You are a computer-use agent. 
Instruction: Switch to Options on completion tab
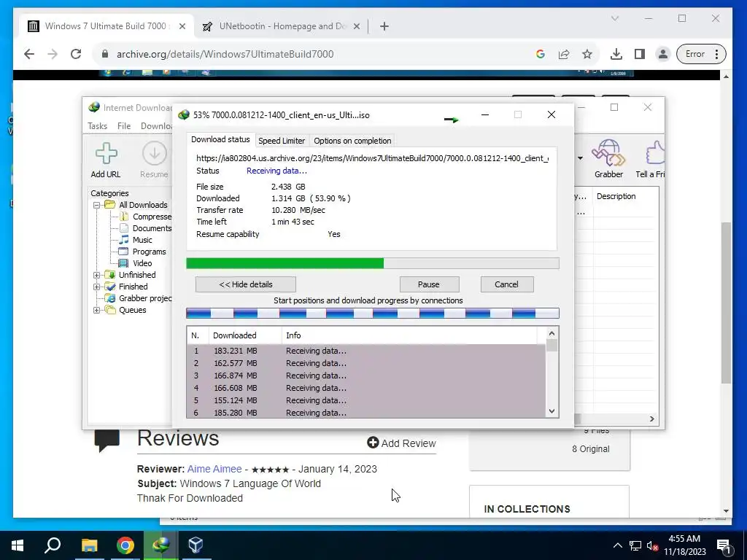pyautogui.click(x=352, y=141)
